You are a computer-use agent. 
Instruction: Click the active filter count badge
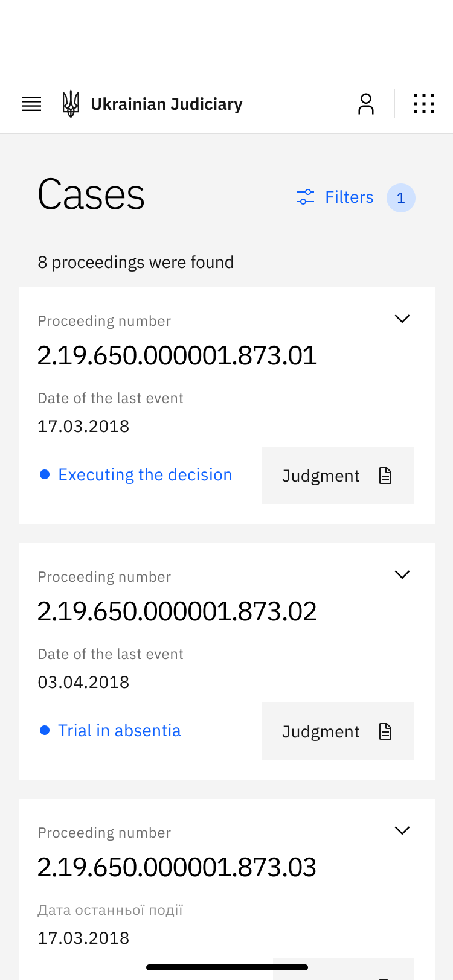401,198
